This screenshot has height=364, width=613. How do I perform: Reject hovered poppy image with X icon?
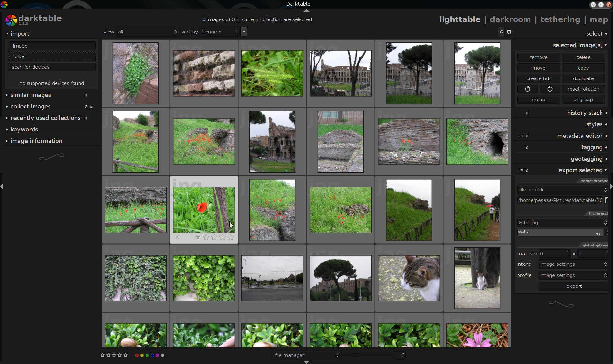click(x=177, y=237)
